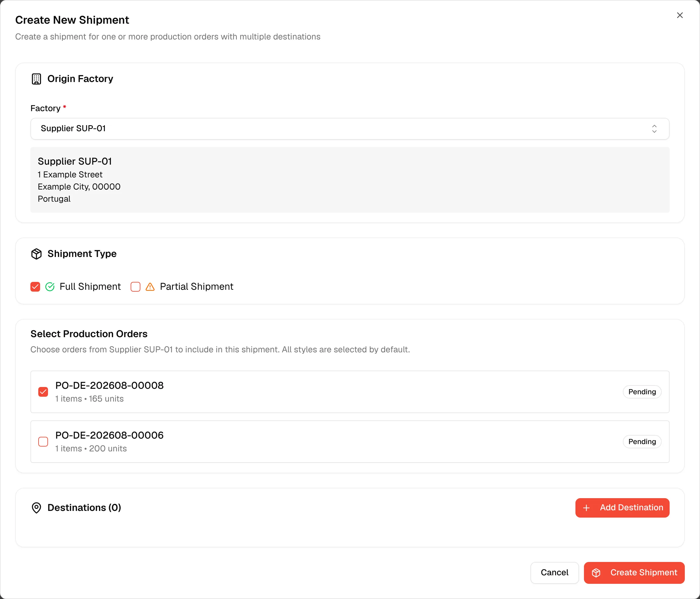
Task: Click the '1 Example Street' address line
Action: pos(70,175)
